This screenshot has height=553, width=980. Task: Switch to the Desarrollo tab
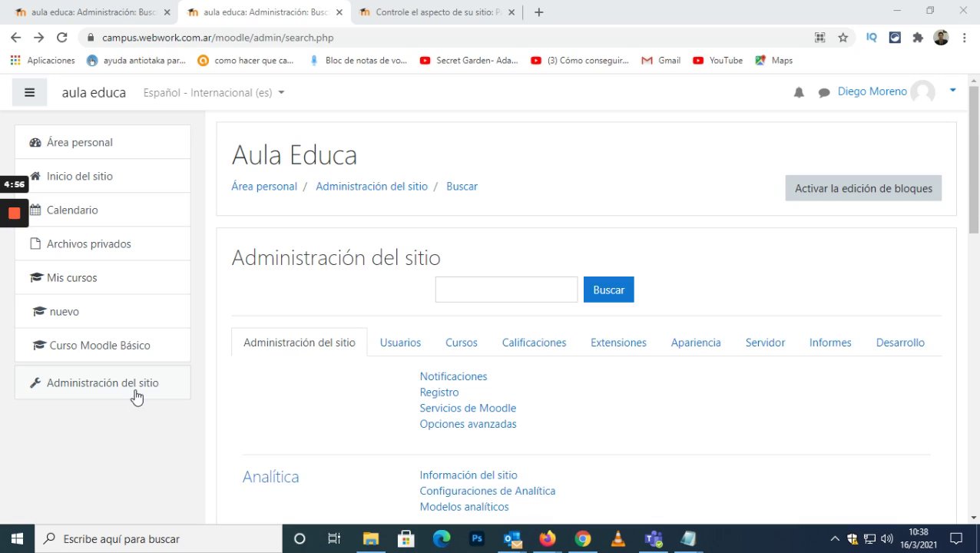tap(900, 343)
